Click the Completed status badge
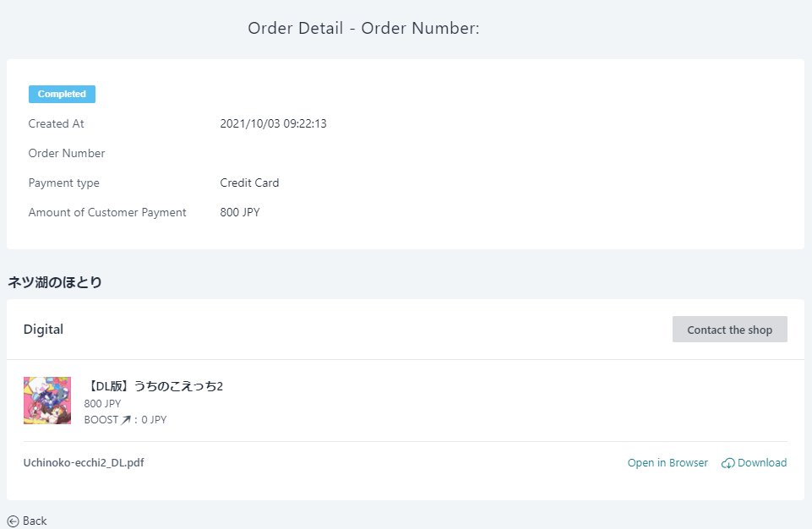812x529 pixels. [x=62, y=94]
